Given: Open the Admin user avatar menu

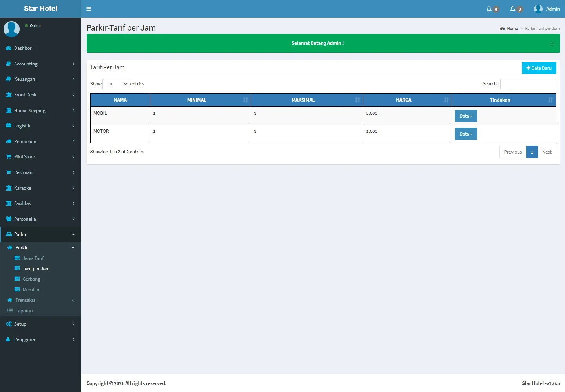Looking at the screenshot, I should point(538,9).
